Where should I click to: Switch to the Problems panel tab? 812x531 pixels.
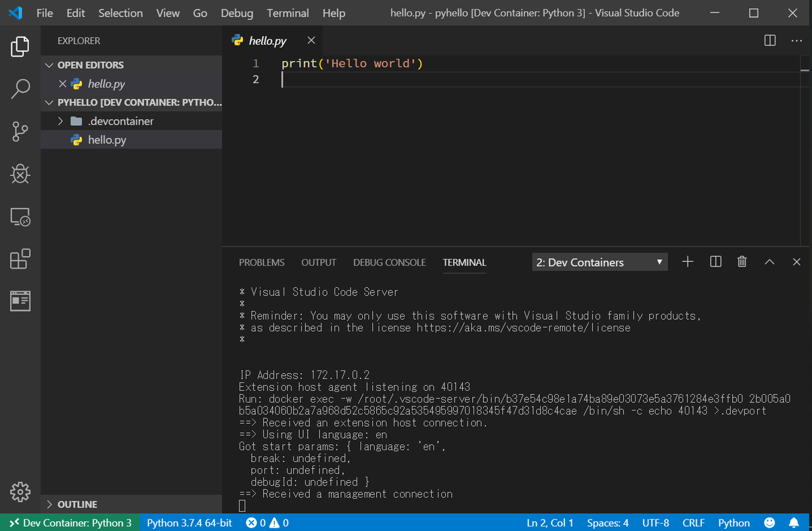coord(262,262)
